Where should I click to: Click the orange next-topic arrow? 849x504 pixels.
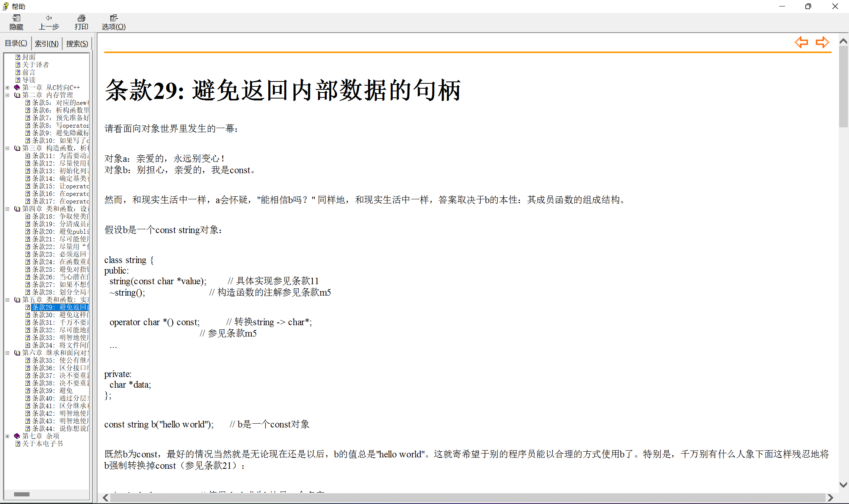point(822,42)
